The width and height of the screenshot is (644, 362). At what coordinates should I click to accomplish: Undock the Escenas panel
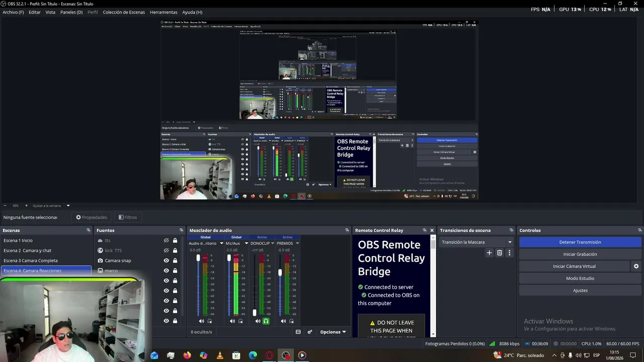coord(89,230)
